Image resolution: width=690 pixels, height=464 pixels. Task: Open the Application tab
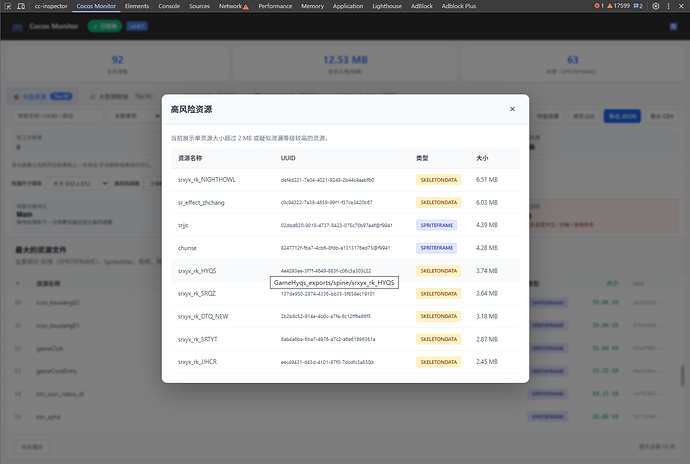click(348, 6)
